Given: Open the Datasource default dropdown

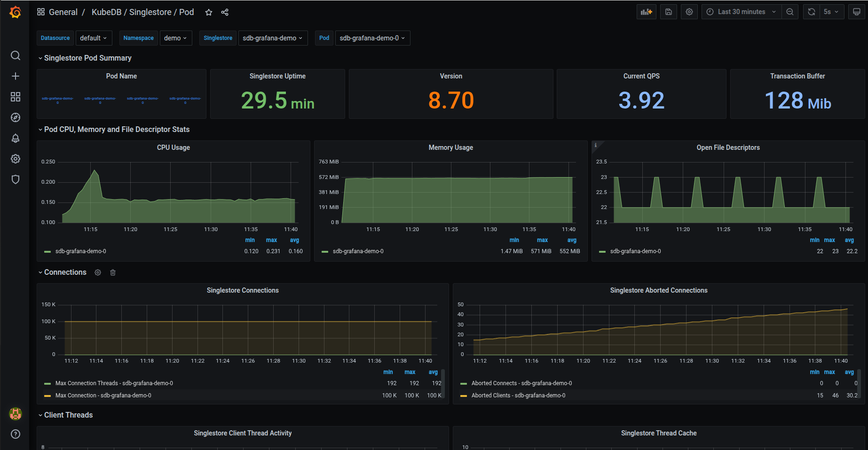Looking at the screenshot, I should 94,38.
